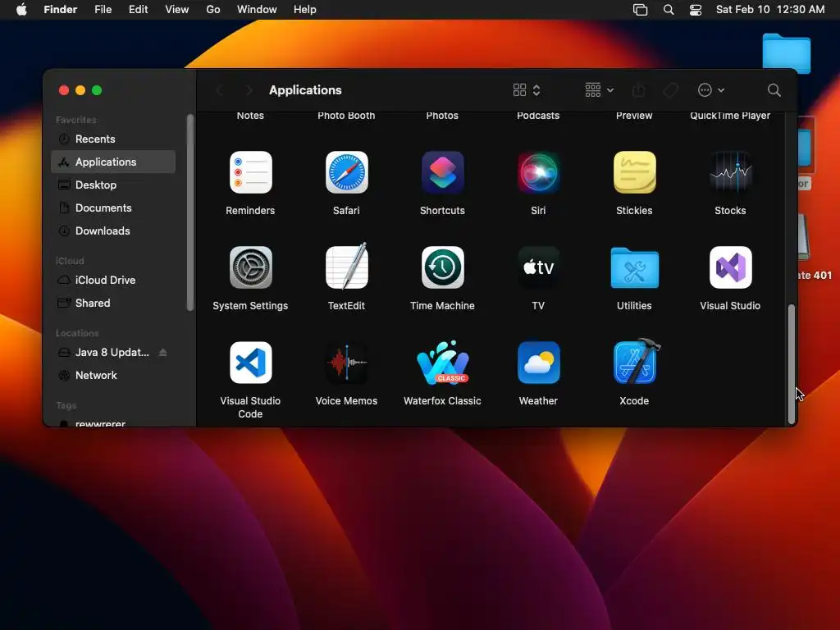The width and height of the screenshot is (840, 630).
Task: Select the Shortcuts app icon
Action: tap(442, 172)
